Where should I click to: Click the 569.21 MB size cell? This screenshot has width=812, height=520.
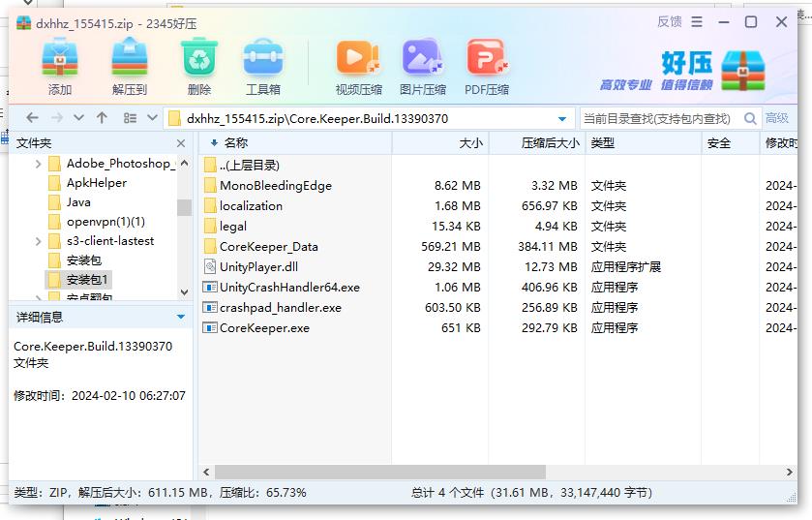[x=451, y=247]
